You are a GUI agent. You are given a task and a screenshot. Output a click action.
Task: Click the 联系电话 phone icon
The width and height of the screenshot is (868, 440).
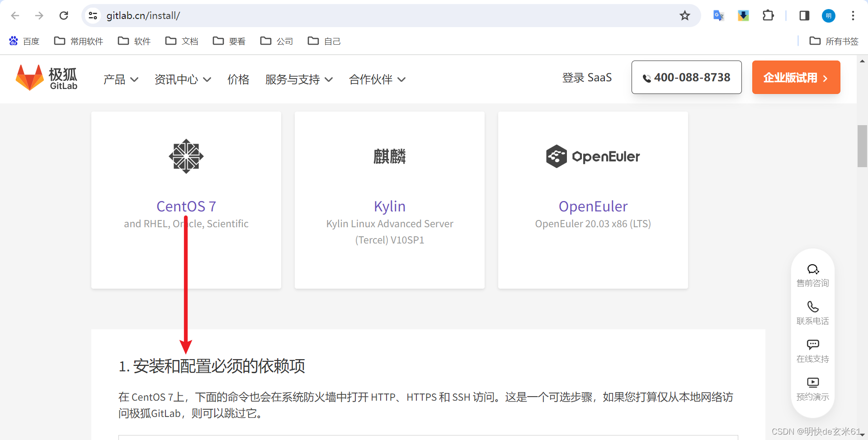pyautogui.click(x=812, y=307)
